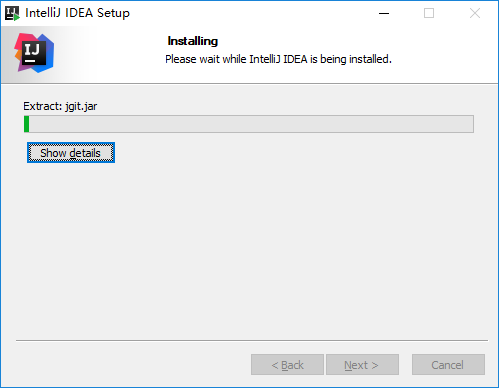Click the word 'jgit.jar' in the extract line
499x388 pixels.
81,106
